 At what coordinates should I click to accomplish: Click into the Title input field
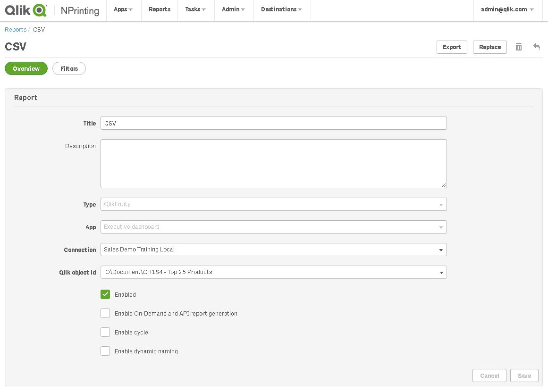(x=273, y=123)
